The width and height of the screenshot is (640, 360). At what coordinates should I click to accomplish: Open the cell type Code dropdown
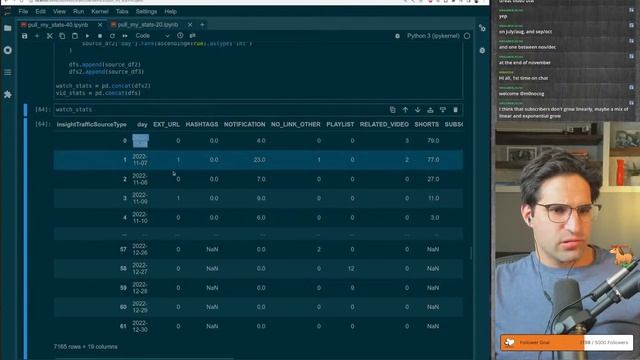[x=152, y=36]
